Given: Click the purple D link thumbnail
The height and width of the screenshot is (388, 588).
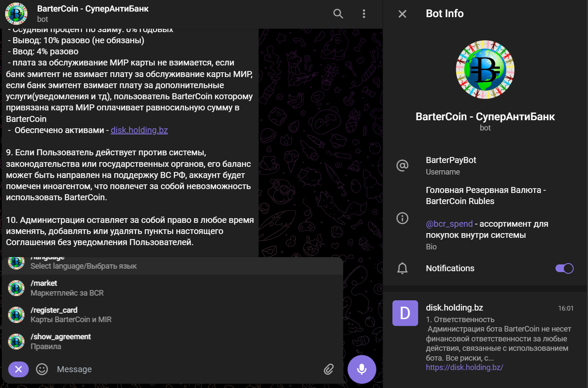Looking at the screenshot, I should [405, 313].
